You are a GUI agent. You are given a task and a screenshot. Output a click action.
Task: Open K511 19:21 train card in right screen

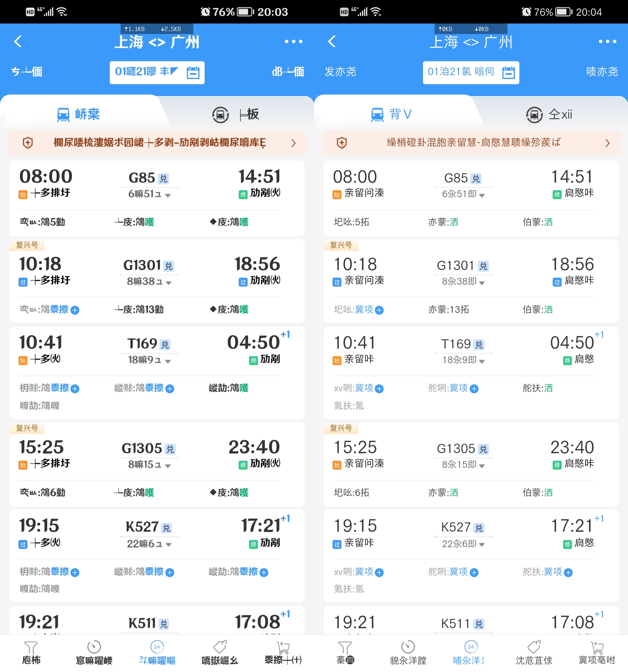click(x=471, y=620)
